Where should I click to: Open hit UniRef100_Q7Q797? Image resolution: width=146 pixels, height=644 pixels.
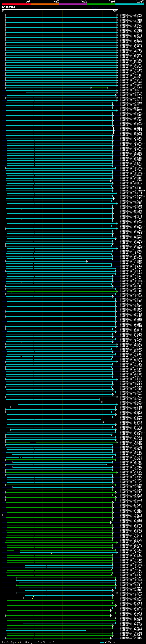tap(131, 359)
